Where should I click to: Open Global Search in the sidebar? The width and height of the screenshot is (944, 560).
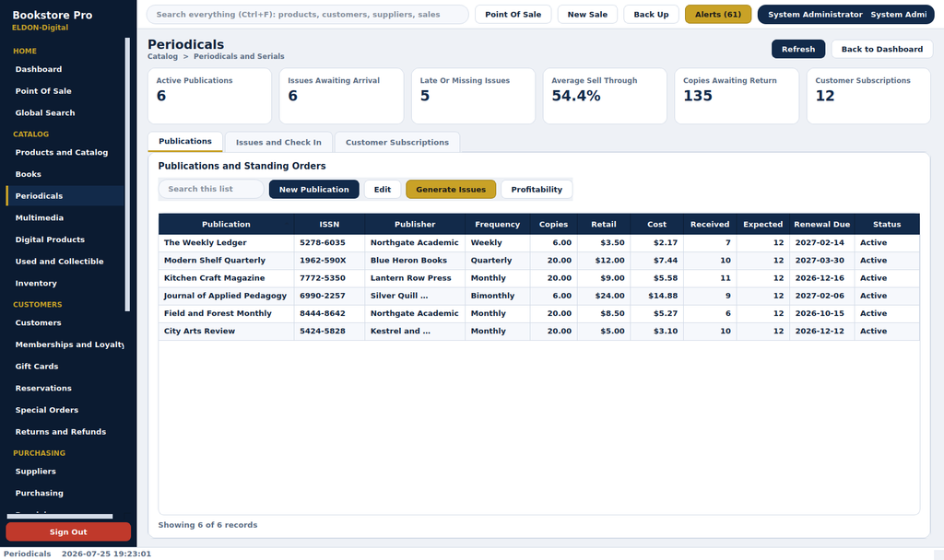(x=65, y=112)
